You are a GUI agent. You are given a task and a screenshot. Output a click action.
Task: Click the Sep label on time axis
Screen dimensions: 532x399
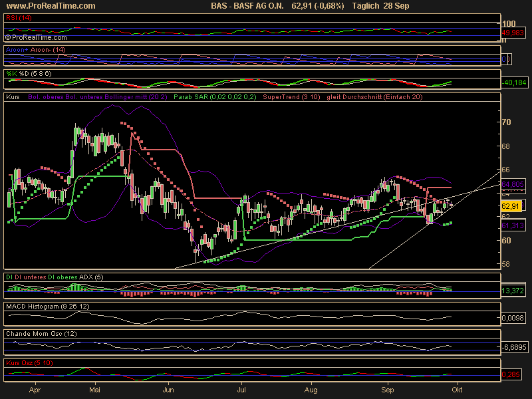pyautogui.click(x=388, y=390)
